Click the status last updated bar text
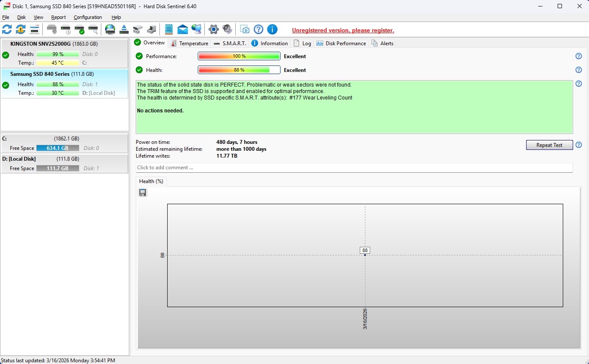The height and width of the screenshot is (364, 589). pyautogui.click(x=58, y=360)
